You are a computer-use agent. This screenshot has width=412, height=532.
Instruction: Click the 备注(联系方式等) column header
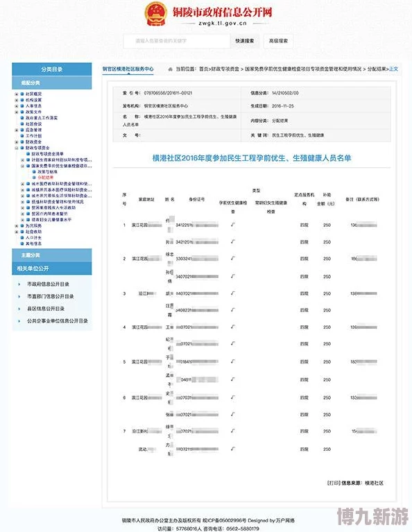[362, 200]
